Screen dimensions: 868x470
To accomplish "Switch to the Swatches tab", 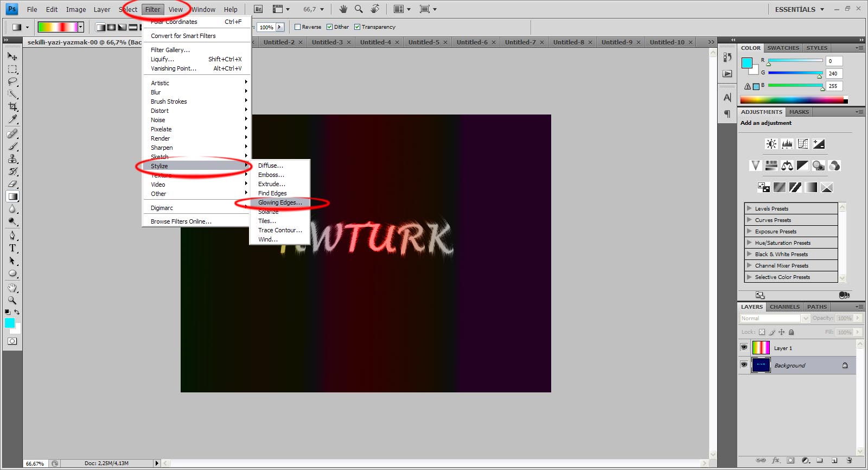I will [x=783, y=48].
